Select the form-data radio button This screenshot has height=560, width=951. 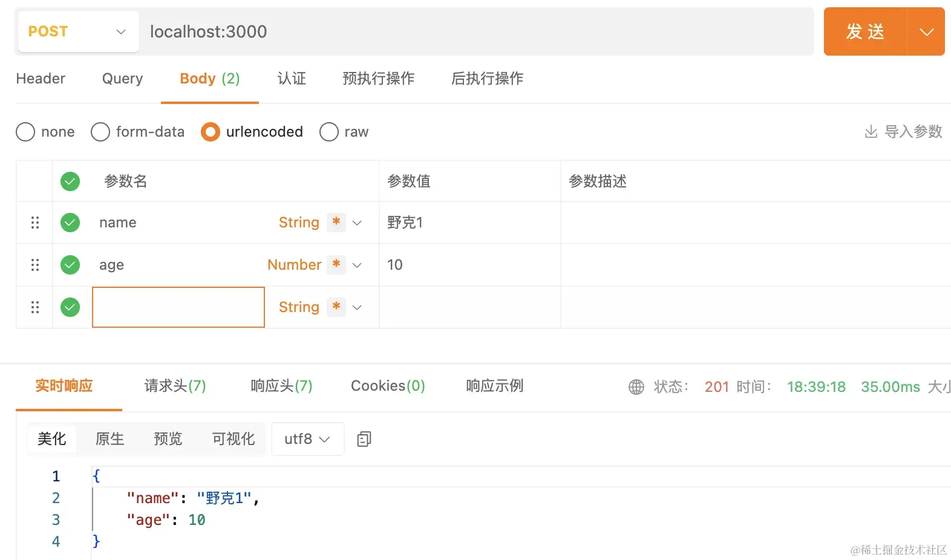(x=100, y=132)
